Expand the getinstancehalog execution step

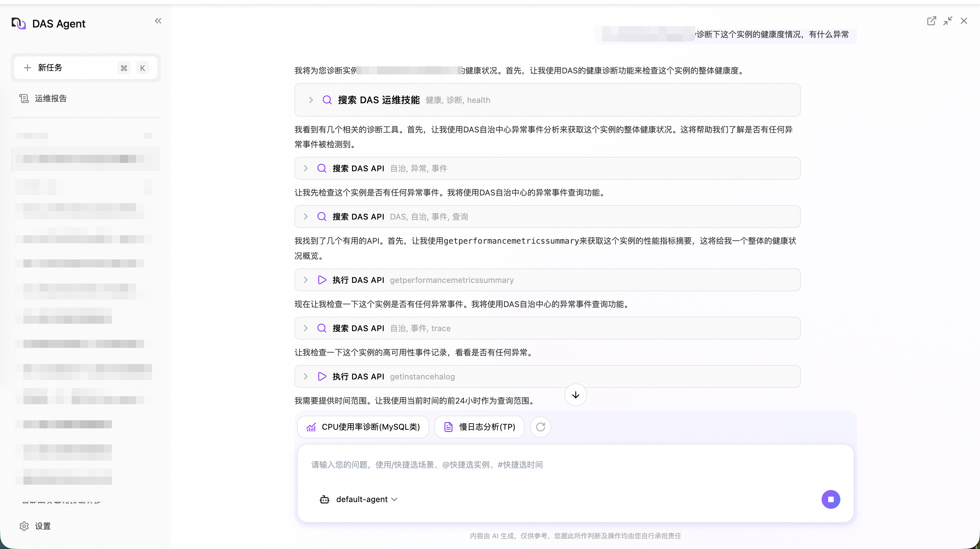tap(305, 376)
